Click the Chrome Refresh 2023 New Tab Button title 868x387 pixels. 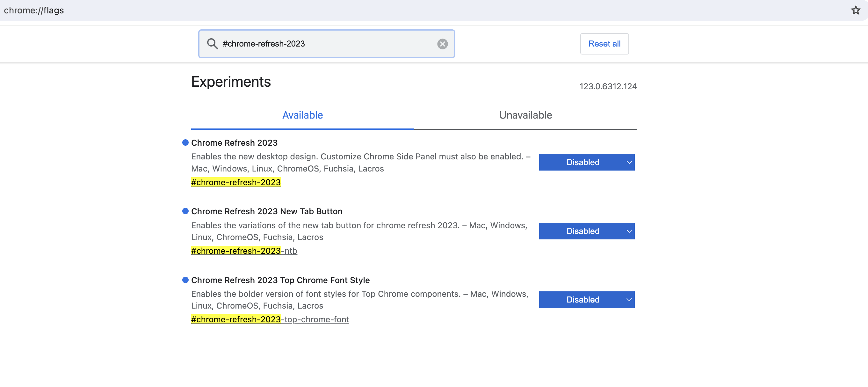(266, 211)
